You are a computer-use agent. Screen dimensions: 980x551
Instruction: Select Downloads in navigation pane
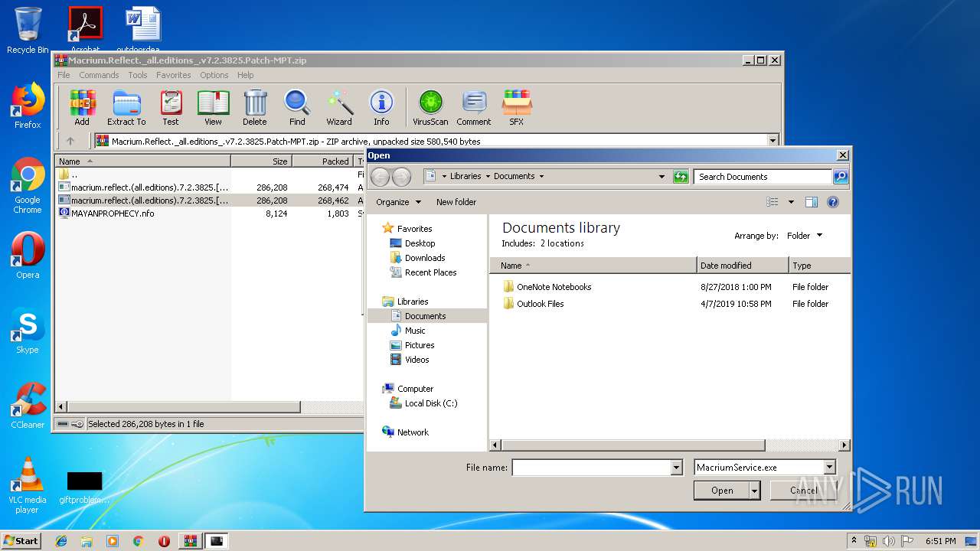pyautogui.click(x=425, y=258)
